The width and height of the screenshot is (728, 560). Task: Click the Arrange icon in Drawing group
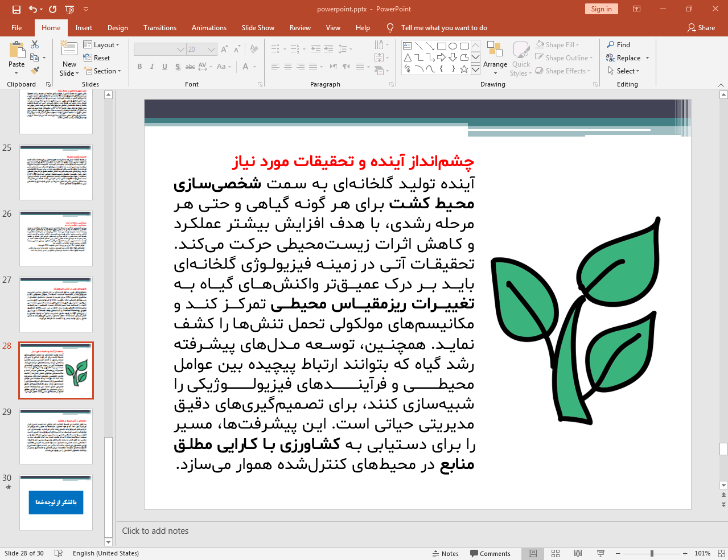tap(495, 57)
